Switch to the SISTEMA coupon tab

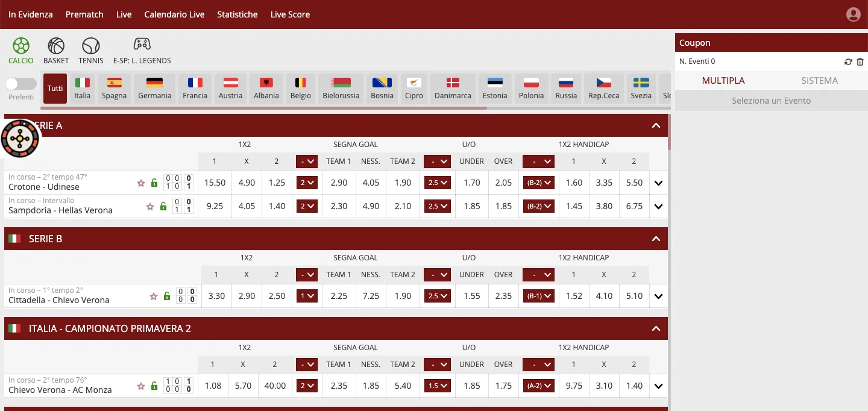(819, 80)
